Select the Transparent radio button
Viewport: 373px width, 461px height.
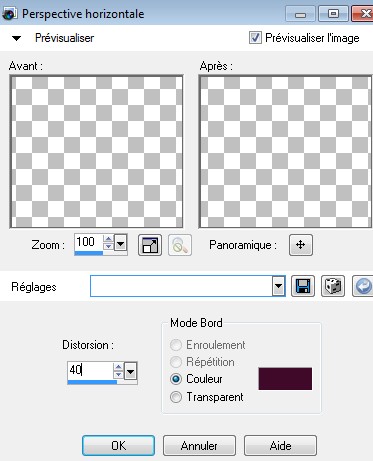pyautogui.click(x=176, y=397)
